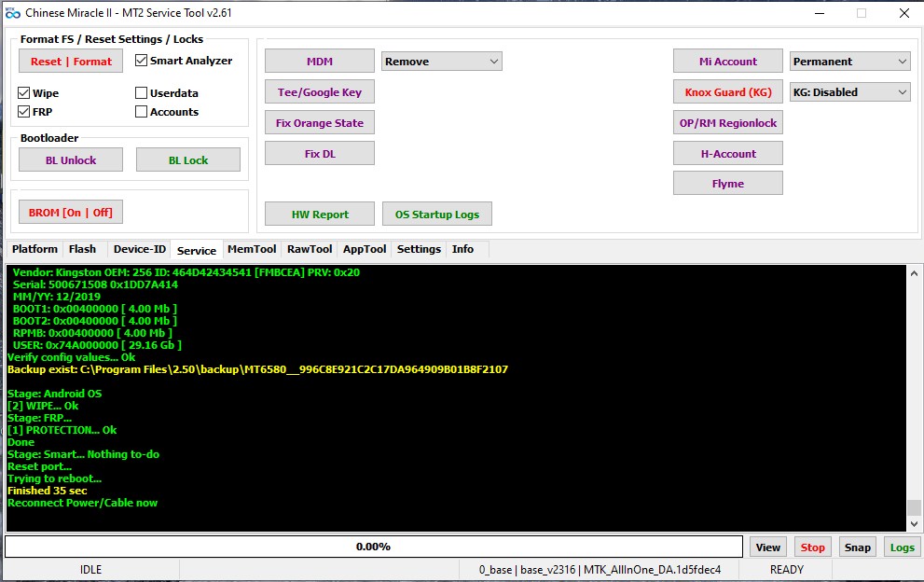Click the Tee/Google Key button

[x=320, y=92]
